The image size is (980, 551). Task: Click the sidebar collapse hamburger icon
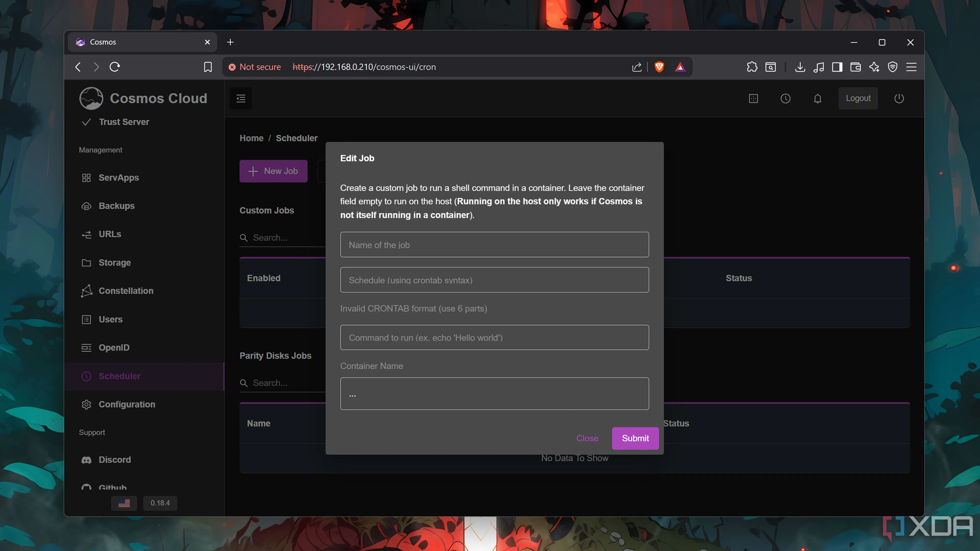[x=240, y=98]
